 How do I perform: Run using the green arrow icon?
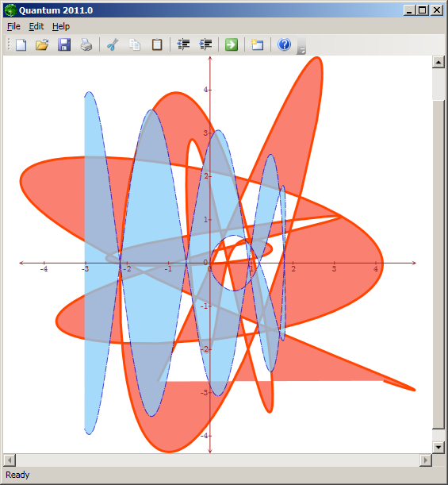point(232,44)
